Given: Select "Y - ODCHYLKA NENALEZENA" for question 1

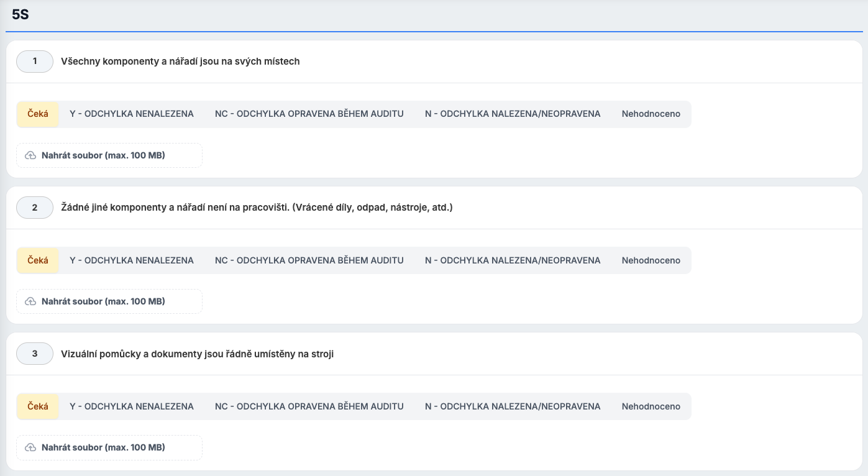Looking at the screenshot, I should point(132,114).
